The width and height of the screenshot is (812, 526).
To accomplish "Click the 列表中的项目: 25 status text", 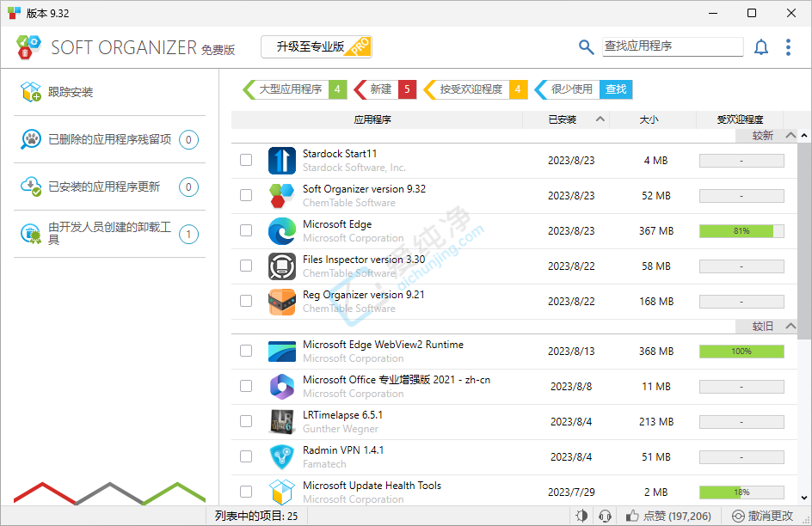I will tap(256, 516).
